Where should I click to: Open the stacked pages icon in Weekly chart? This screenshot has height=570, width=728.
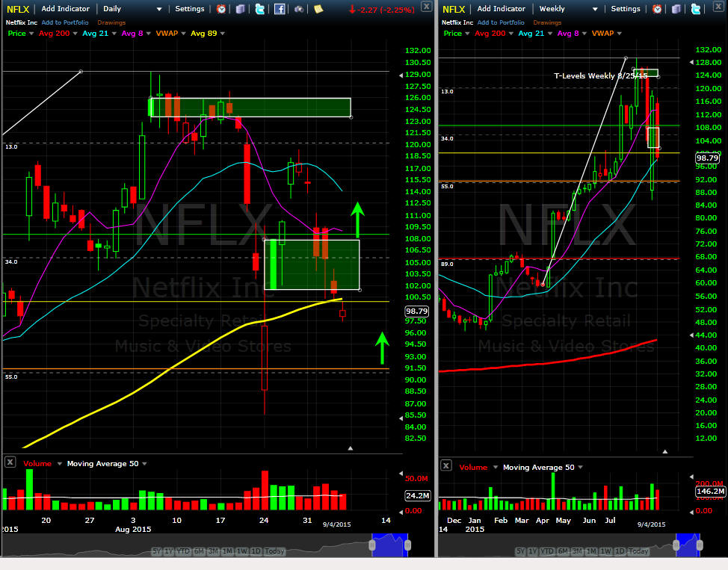coord(676,9)
